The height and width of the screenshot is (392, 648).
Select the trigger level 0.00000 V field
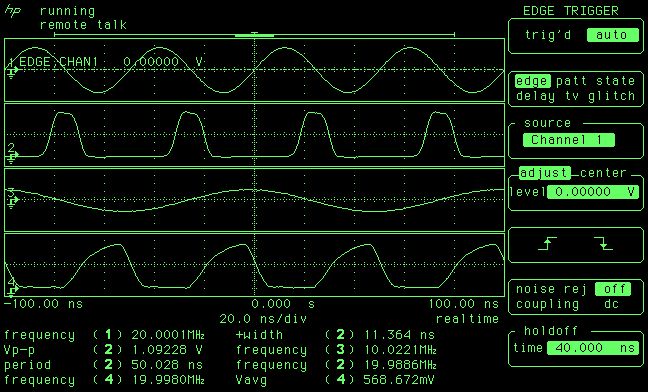[x=593, y=192]
